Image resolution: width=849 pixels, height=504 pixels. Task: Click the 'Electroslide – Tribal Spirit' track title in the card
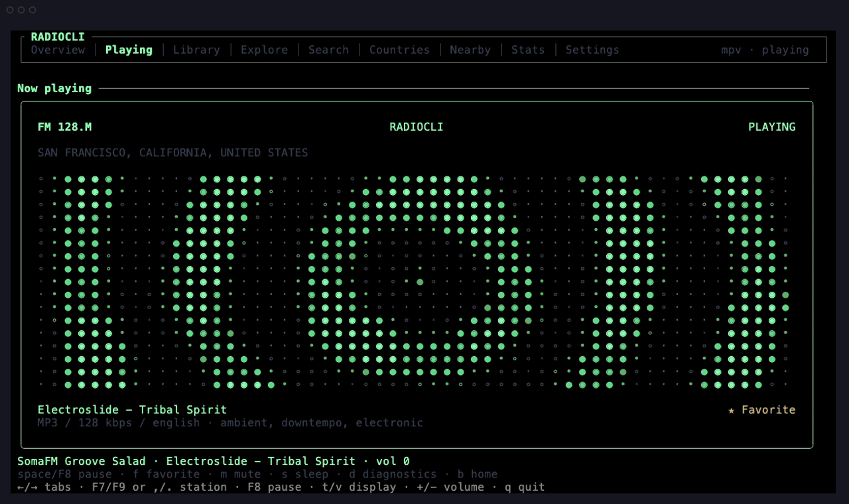tap(132, 410)
